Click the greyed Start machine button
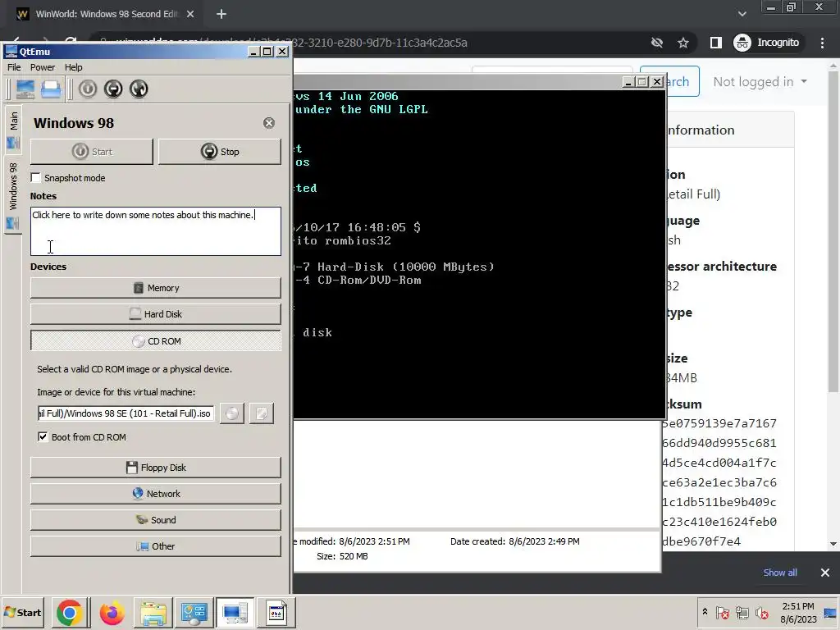This screenshot has width=840, height=630. (x=92, y=152)
